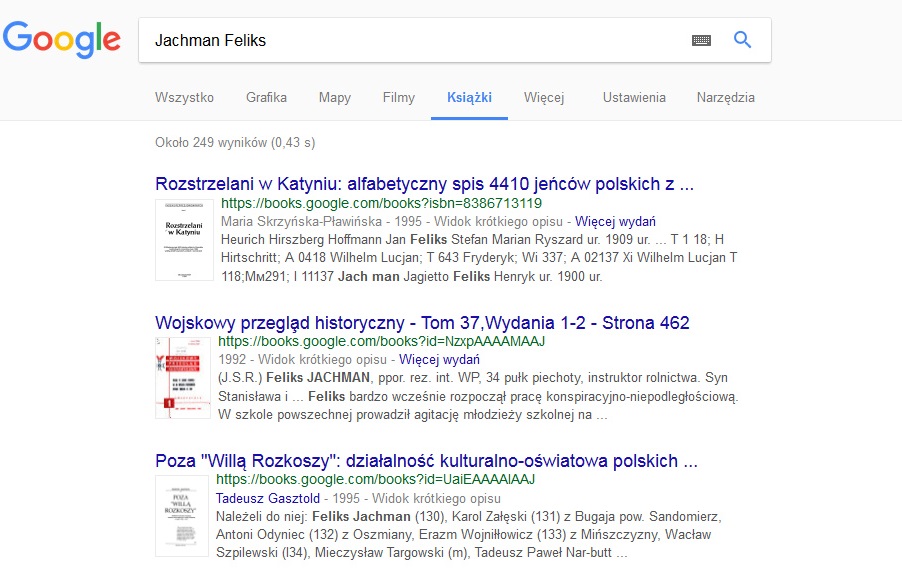The image size is (902, 576).
Task: Expand the Więcej menu
Action: pos(543,98)
